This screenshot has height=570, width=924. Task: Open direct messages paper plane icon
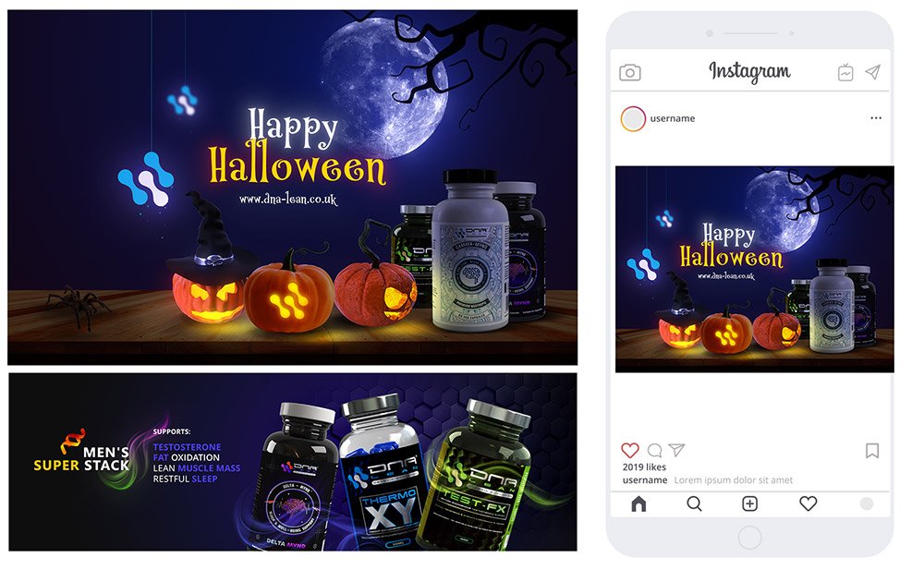point(873,72)
